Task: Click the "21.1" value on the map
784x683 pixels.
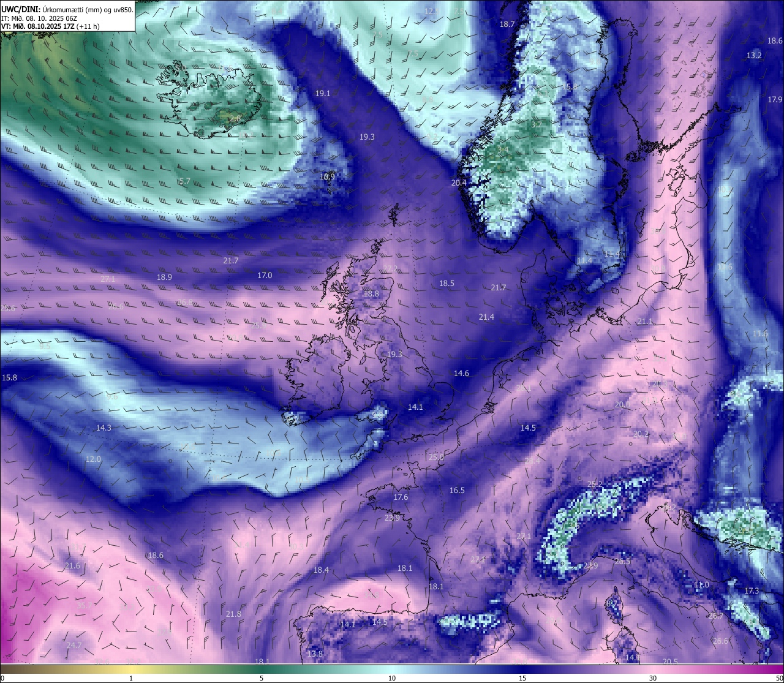Action: pyautogui.click(x=645, y=322)
